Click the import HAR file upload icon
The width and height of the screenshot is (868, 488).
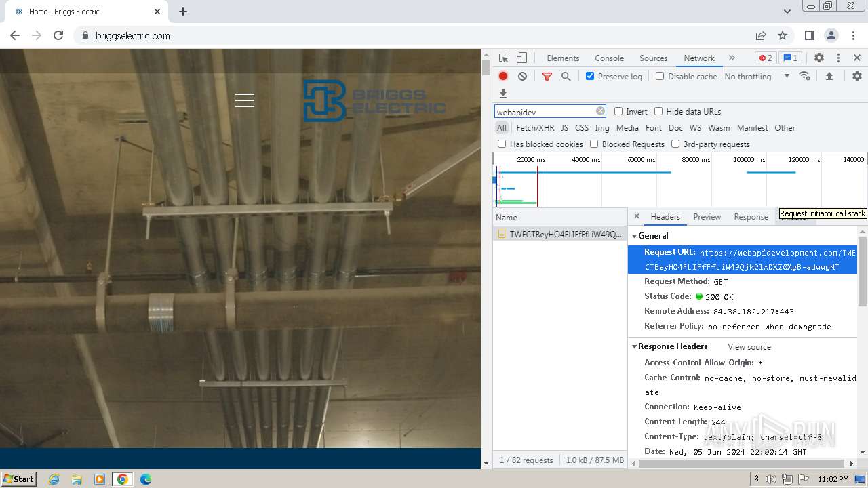[x=829, y=77]
